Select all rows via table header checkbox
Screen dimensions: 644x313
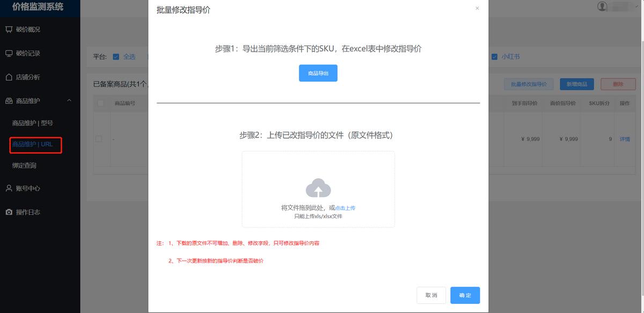click(100, 103)
